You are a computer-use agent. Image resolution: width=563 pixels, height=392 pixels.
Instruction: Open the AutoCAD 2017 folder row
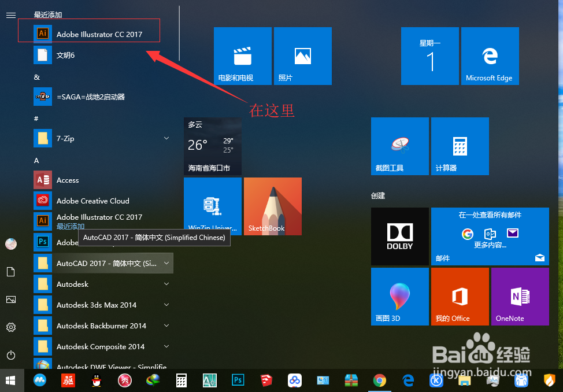[x=103, y=263]
